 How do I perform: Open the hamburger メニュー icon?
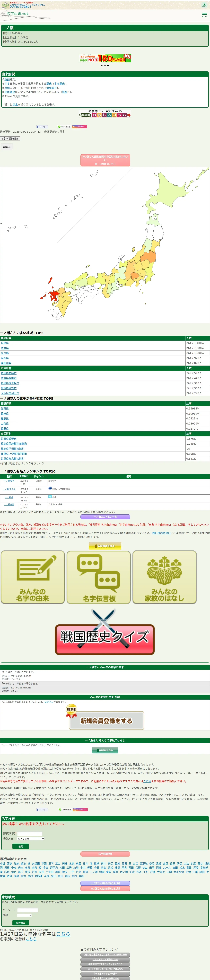205,15
